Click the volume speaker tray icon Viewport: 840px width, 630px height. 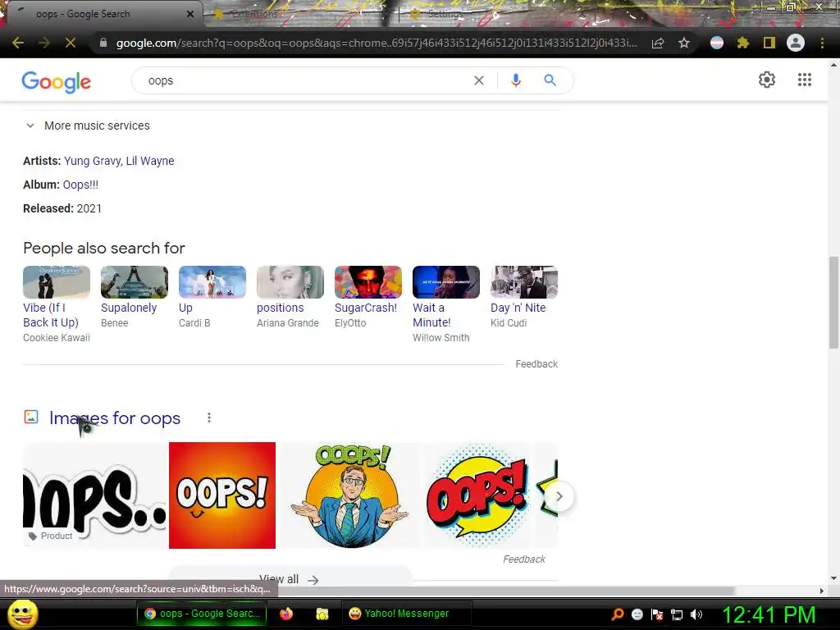coord(696,614)
